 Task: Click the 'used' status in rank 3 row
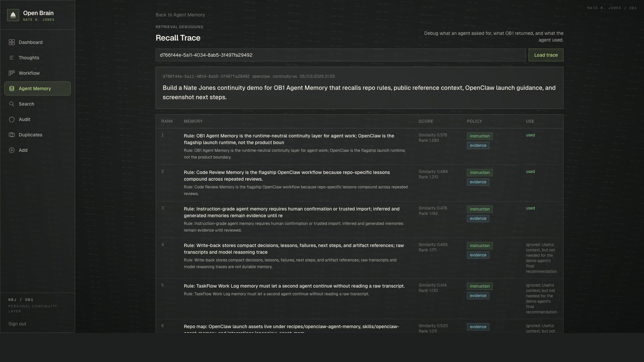(530, 208)
